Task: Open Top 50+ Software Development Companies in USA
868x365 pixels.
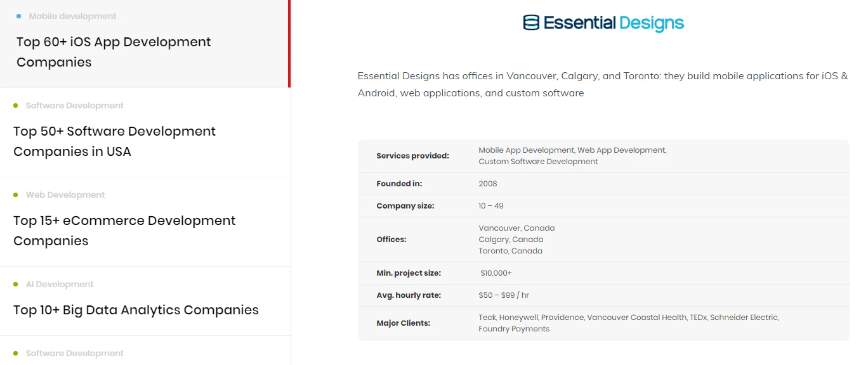Action: [114, 141]
